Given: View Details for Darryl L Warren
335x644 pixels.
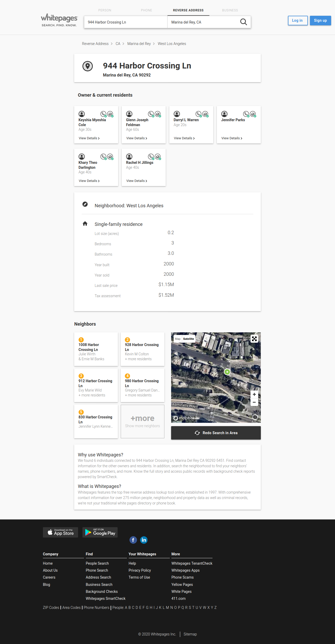Looking at the screenshot, I should (184, 138).
